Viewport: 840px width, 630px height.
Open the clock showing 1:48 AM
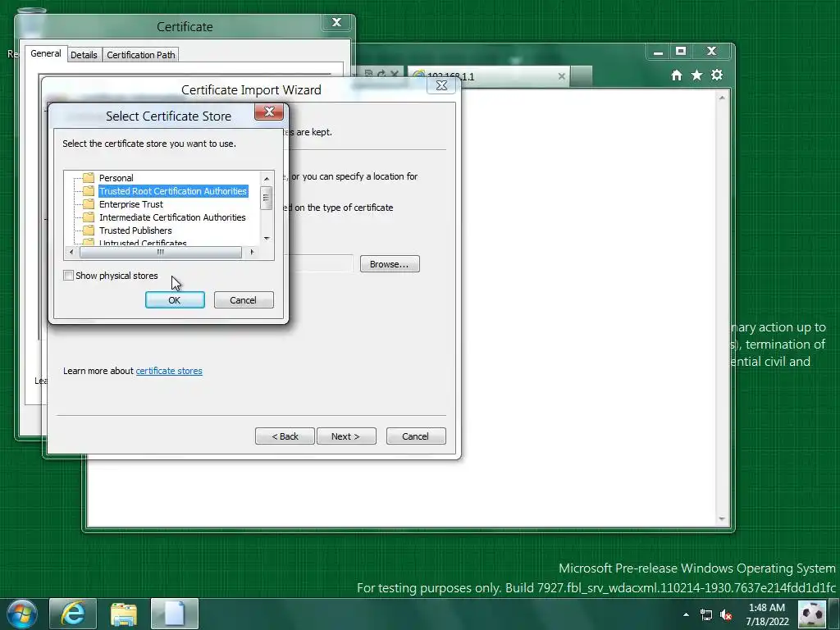coord(767,614)
